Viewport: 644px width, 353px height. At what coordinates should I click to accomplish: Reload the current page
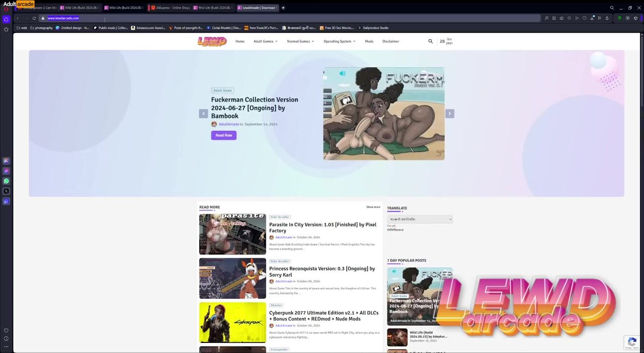tap(34, 18)
